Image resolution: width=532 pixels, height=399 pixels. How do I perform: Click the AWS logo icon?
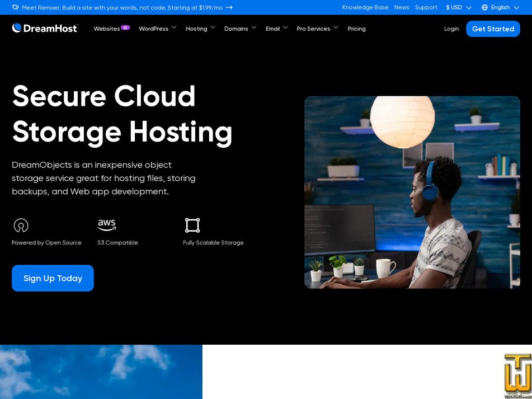pyautogui.click(x=107, y=225)
